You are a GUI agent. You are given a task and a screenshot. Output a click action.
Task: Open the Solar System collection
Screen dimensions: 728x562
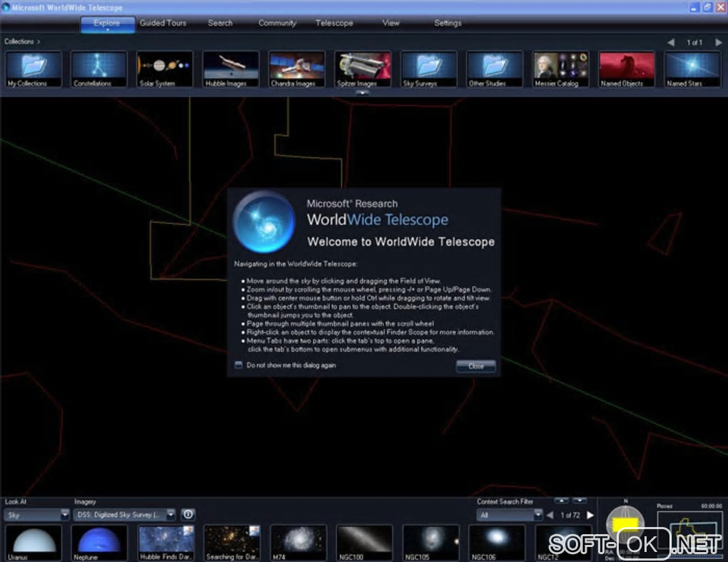166,69
